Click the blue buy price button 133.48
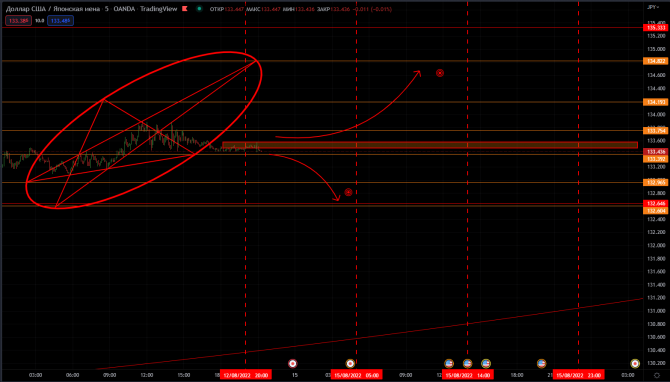Screen dimensions: 670x382 [60, 21]
